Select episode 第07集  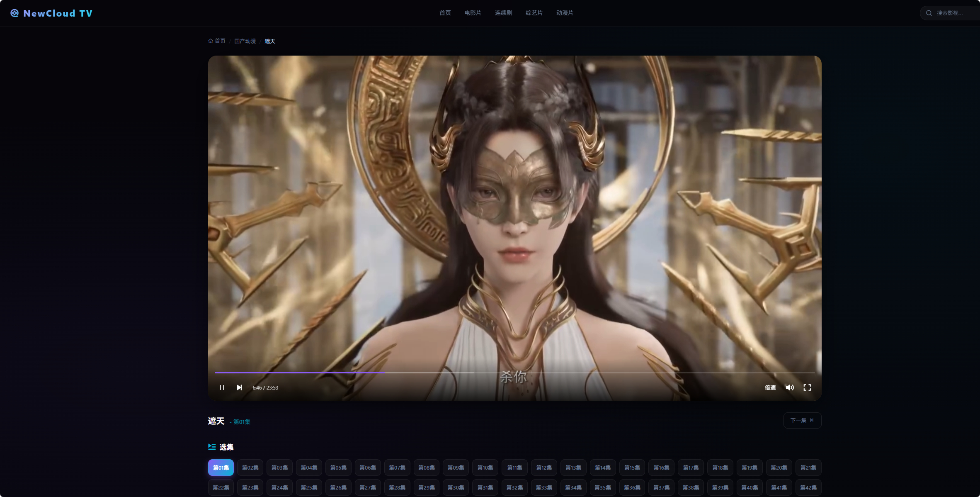(397, 468)
